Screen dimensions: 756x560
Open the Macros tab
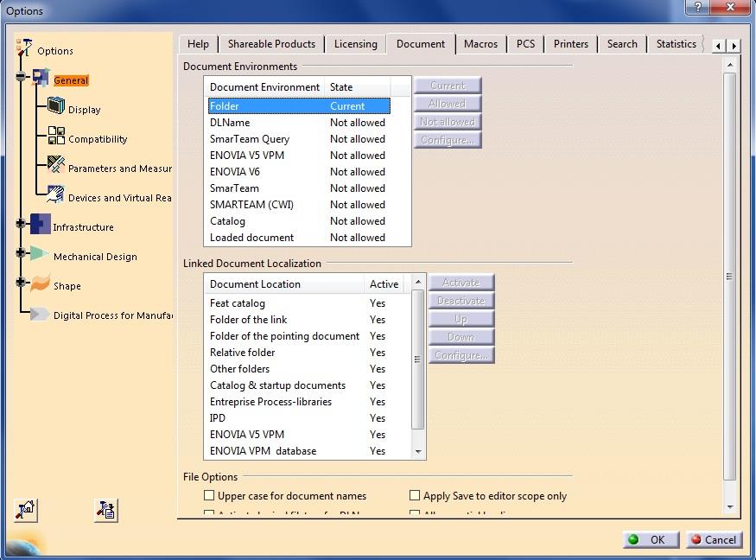pos(480,44)
